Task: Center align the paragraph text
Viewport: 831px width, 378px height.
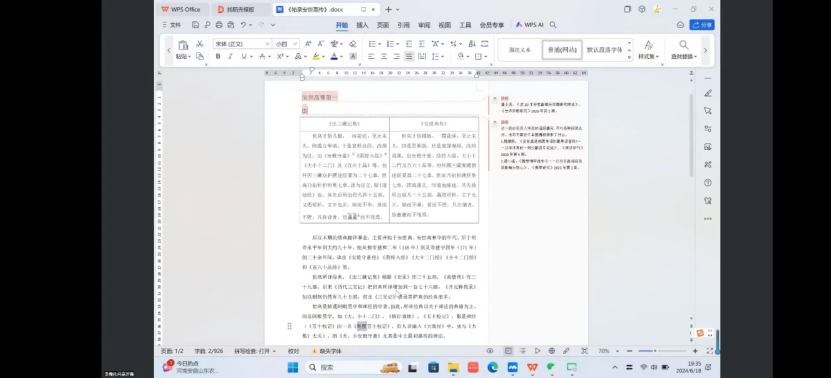Action: click(x=384, y=56)
